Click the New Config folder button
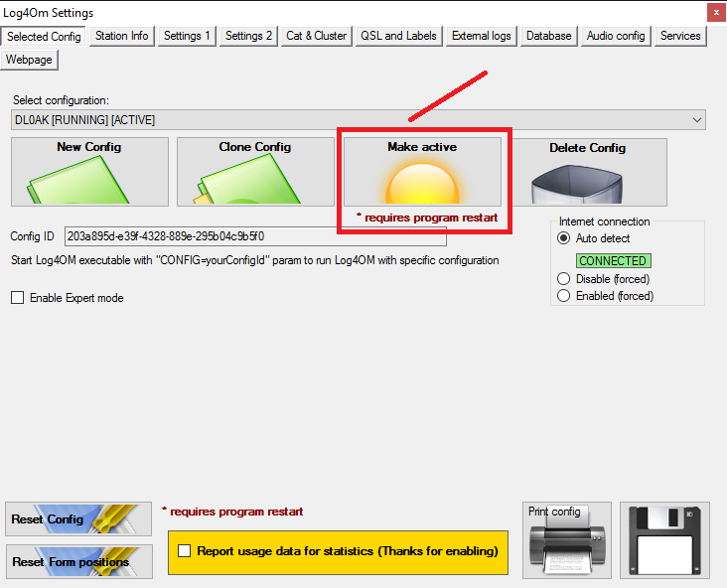This screenshot has width=727, height=588. point(89,172)
